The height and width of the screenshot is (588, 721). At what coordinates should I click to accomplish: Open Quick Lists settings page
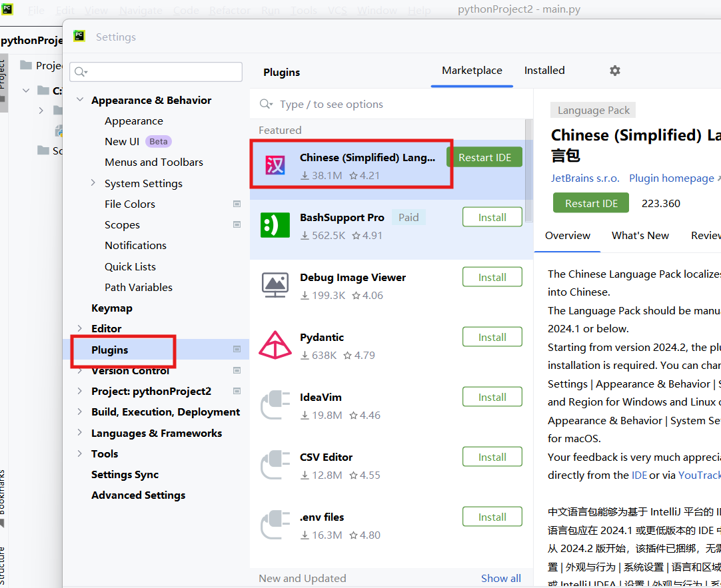[130, 266]
